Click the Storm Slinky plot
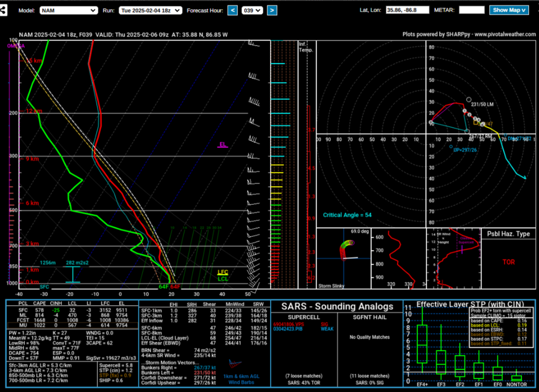Viewport: 539px width, 392px height. (x=343, y=258)
